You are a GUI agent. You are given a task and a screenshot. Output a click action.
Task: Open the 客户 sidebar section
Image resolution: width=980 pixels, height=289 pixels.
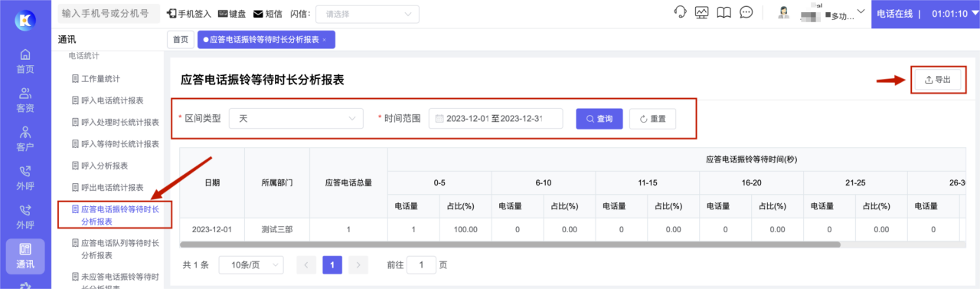[25, 139]
